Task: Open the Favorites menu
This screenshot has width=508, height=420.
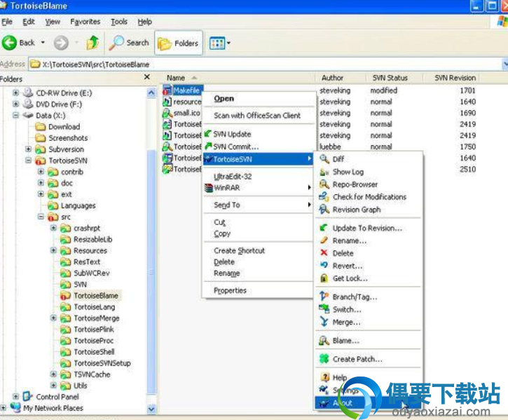Action: point(85,22)
